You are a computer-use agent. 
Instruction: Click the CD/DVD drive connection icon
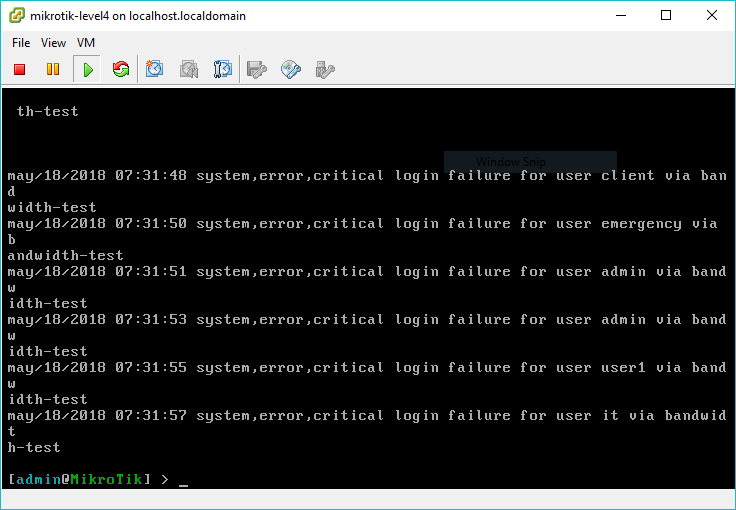291,69
